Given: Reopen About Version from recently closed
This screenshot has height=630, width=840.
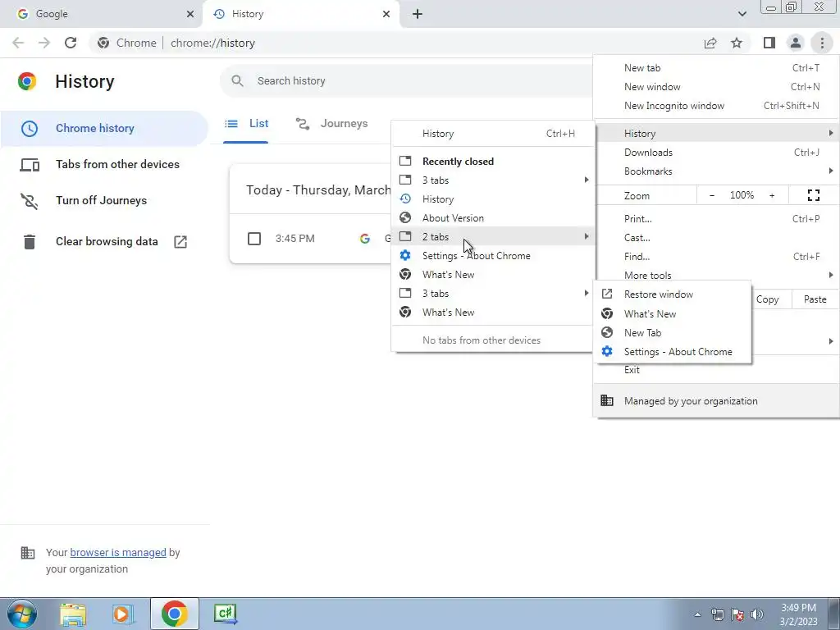Looking at the screenshot, I should coord(493,218).
